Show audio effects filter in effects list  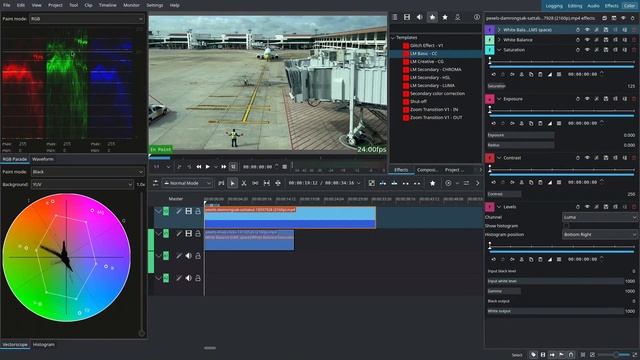(420, 17)
